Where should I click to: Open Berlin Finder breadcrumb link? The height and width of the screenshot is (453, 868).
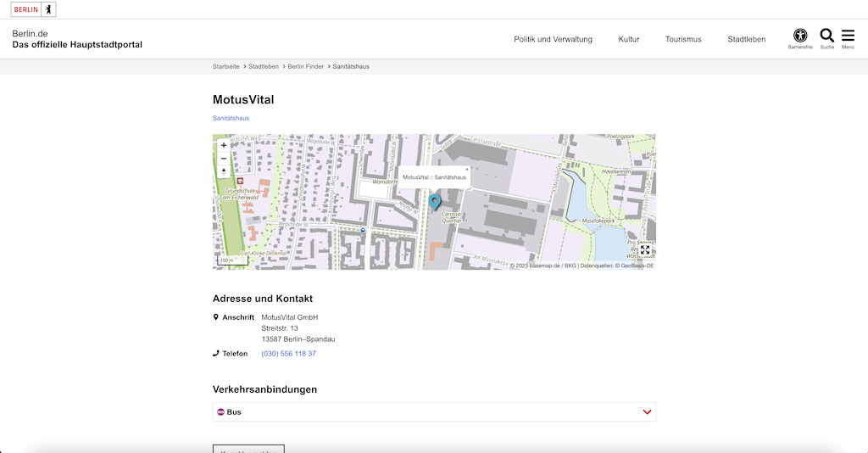pyautogui.click(x=305, y=66)
